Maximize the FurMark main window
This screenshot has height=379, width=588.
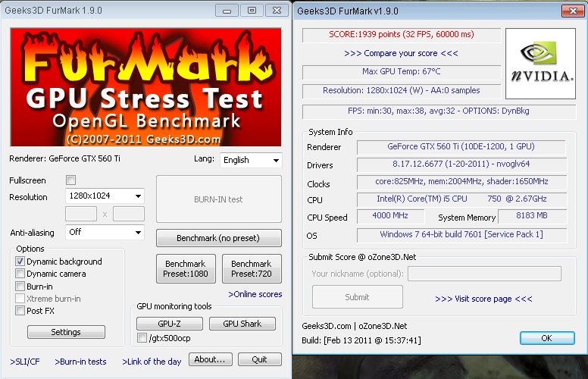click(252, 11)
